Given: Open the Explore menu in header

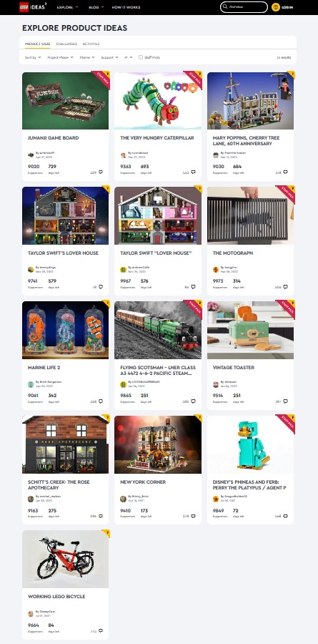Looking at the screenshot, I should [x=68, y=7].
